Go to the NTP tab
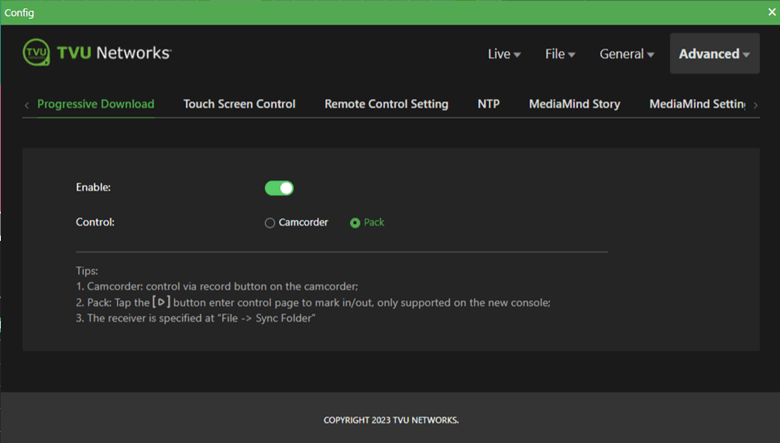The height and width of the screenshot is (443, 780). (x=488, y=104)
